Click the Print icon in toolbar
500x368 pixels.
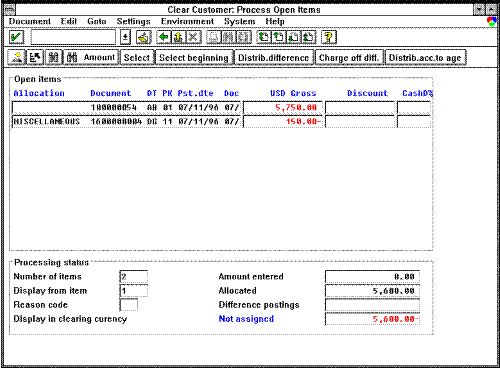point(214,37)
